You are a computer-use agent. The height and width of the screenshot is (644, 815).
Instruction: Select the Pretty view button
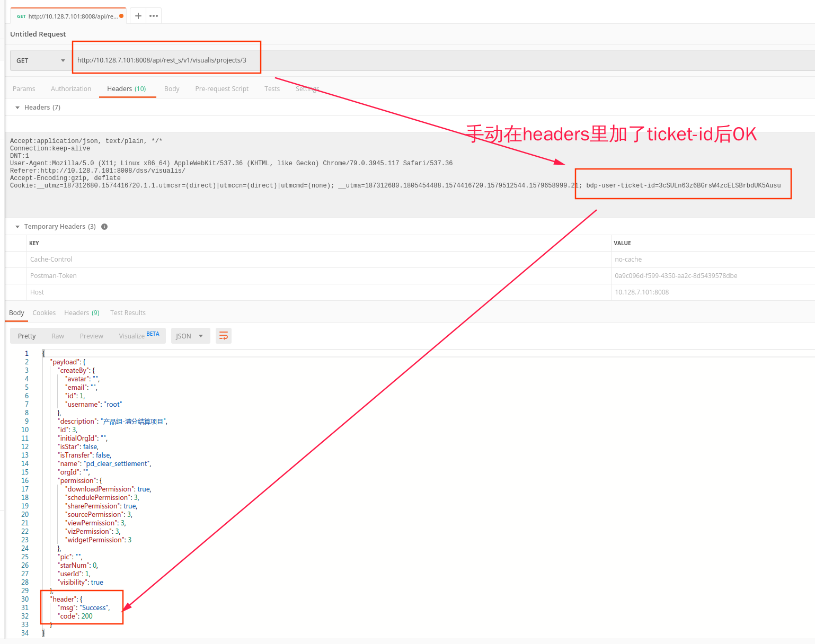tap(27, 336)
